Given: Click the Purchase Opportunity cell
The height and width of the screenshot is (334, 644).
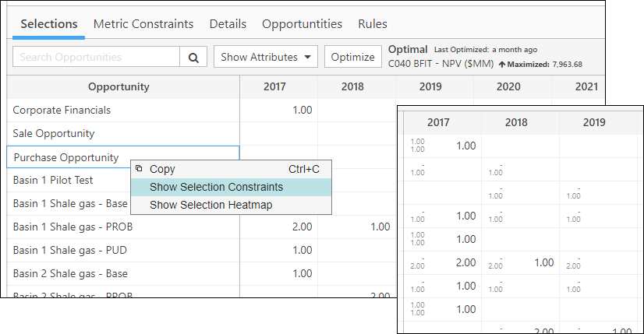Looking at the screenshot, I should pyautogui.click(x=66, y=157).
